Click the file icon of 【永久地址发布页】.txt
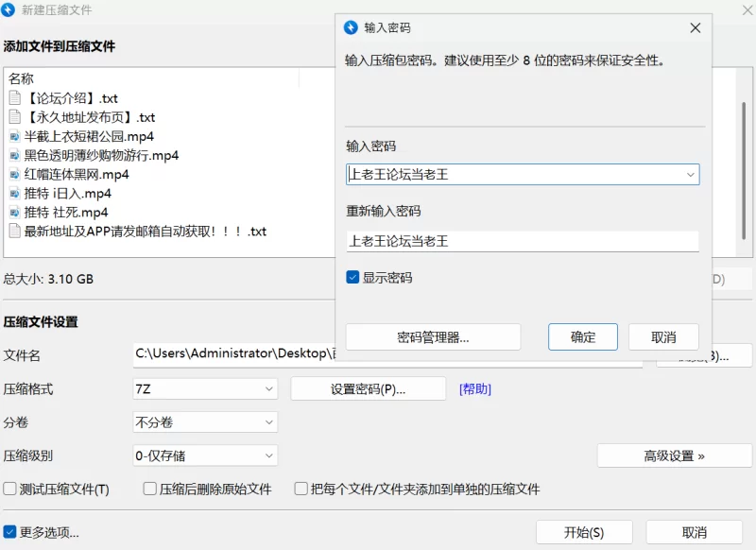The height and width of the screenshot is (550, 756). (15, 116)
